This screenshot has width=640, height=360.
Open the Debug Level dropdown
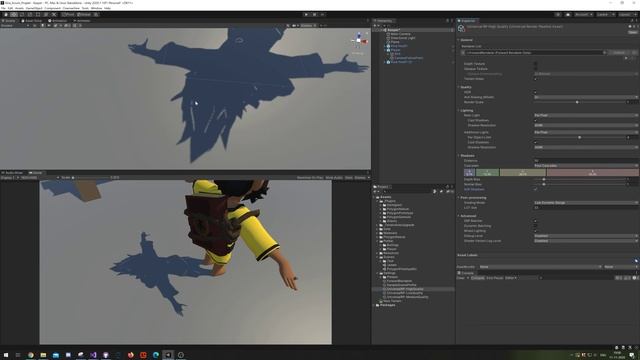[586, 236]
